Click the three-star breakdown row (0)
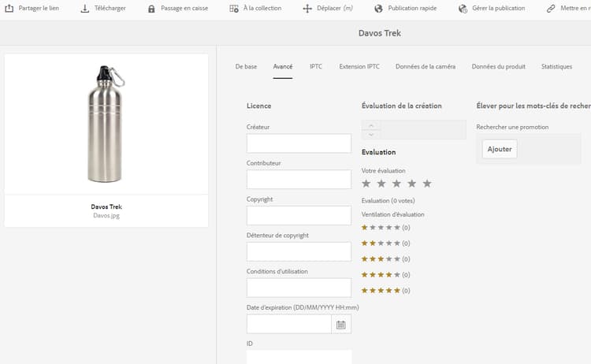Screen dimensions: 591x364 385,259
